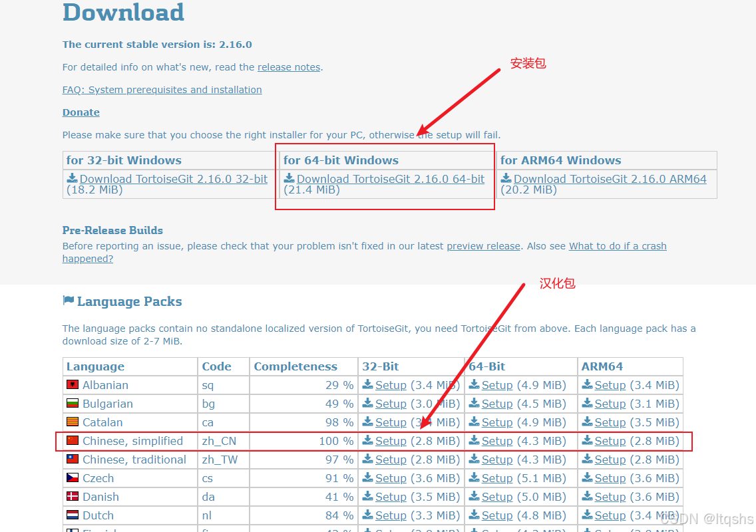756x532 pixels.
Task: Click download icon for Chinese traditional 64-Bit
Action: pos(474,460)
